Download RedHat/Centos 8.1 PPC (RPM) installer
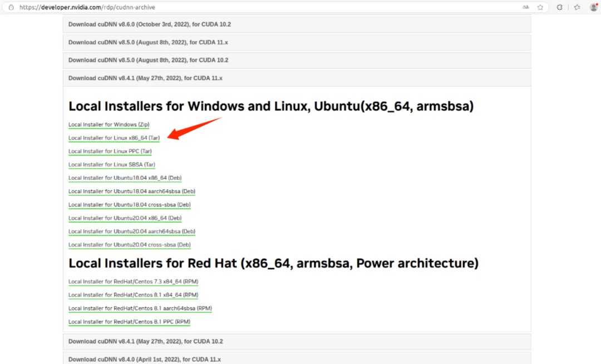Viewport: 601px width, 364px height. [x=129, y=322]
